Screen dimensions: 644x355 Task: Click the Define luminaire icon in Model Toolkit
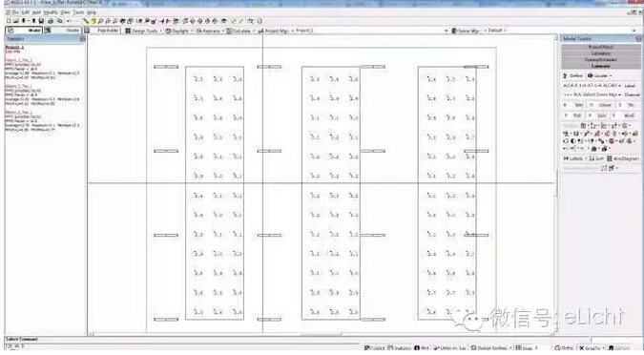pyautogui.click(x=565, y=75)
